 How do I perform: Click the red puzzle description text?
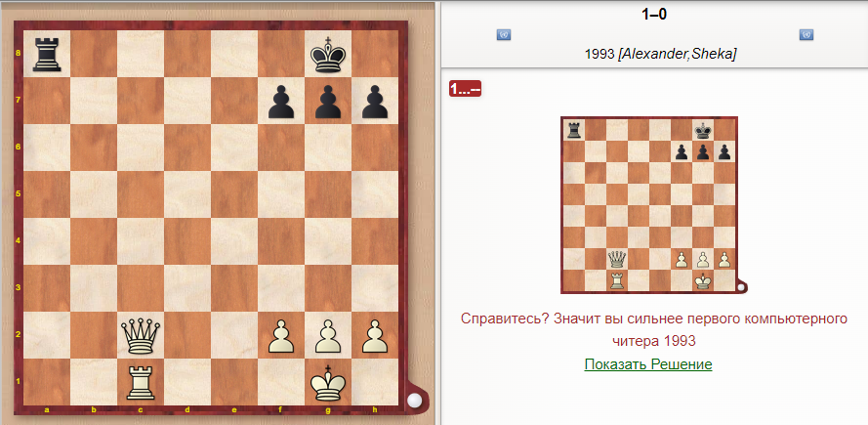pyautogui.click(x=654, y=329)
